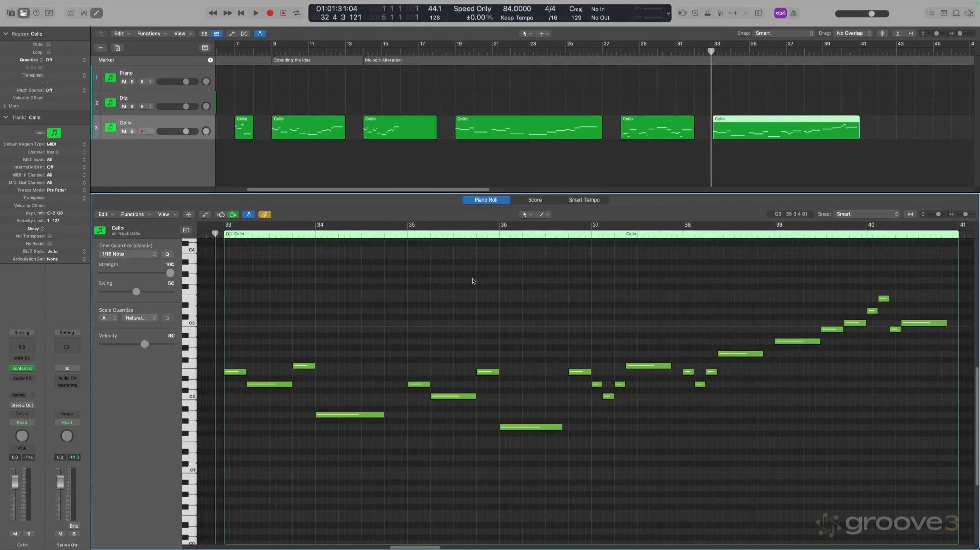Screen dimensions: 980x550
Task: Click the Time Quantize Q button
Action: tap(167, 254)
